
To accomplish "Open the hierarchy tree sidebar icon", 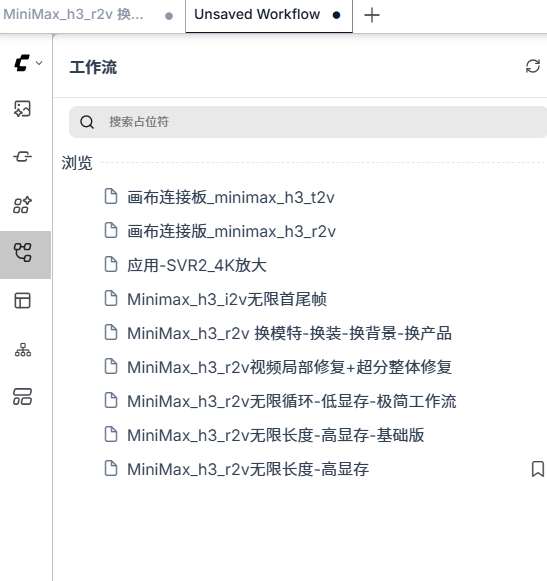I will [x=23, y=349].
